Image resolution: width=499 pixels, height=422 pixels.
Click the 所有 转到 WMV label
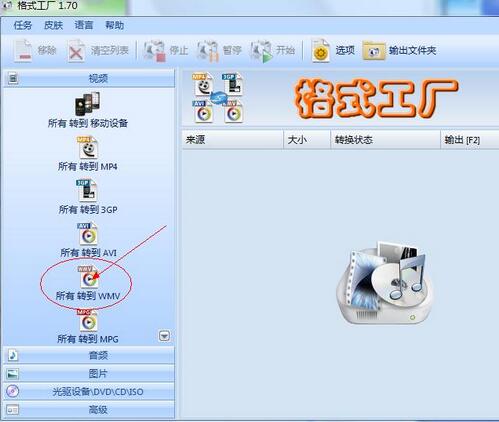tap(88, 296)
